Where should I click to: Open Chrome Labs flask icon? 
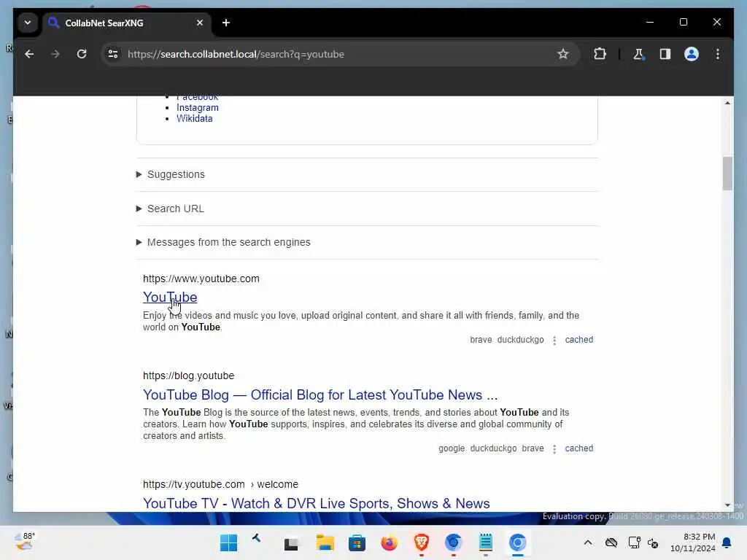(x=638, y=54)
